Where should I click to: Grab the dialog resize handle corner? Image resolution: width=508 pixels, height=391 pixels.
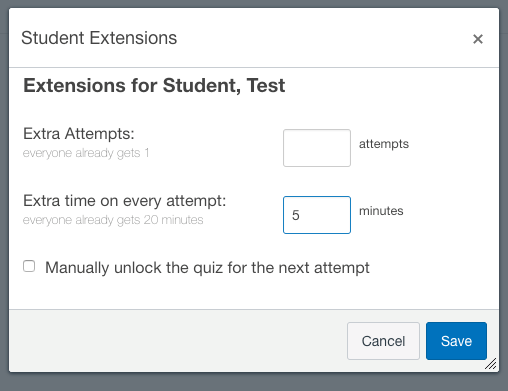491,364
